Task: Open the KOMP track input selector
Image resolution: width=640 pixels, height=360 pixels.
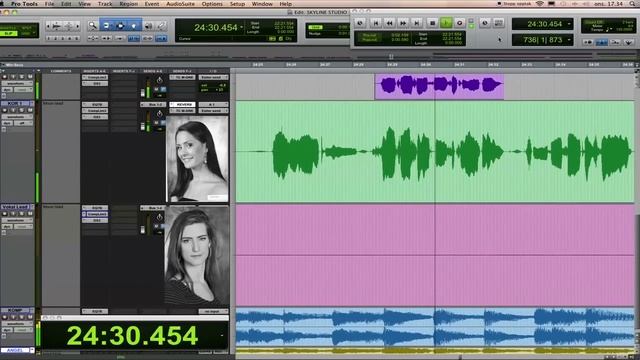Action: click(213, 311)
